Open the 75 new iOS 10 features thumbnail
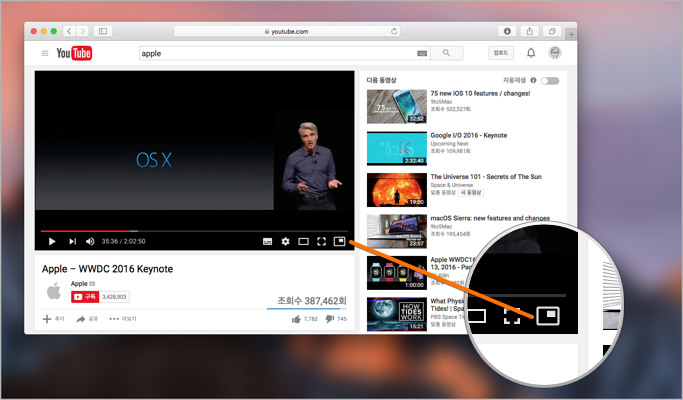 tap(397, 106)
